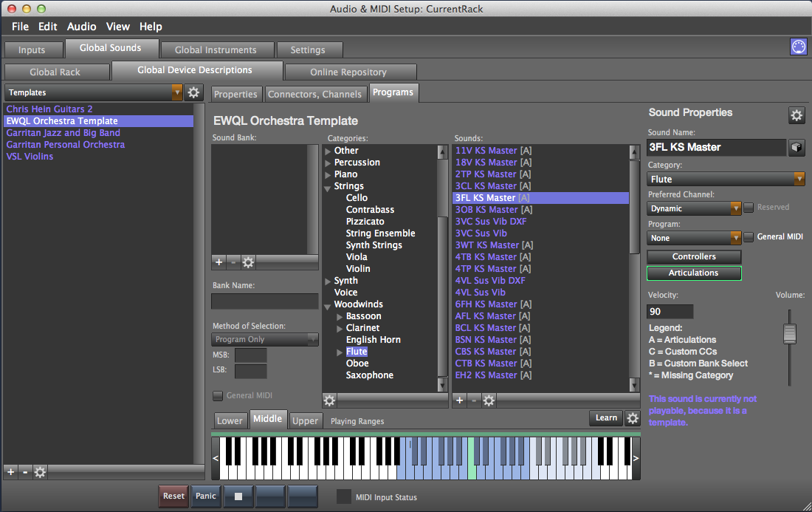Add a new sound with the Sounds plus button
Viewport: 812px width, 512px height.
point(459,400)
